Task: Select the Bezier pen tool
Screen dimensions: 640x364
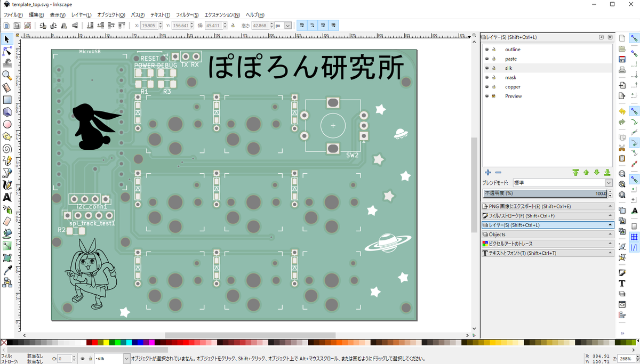Action: point(7,174)
